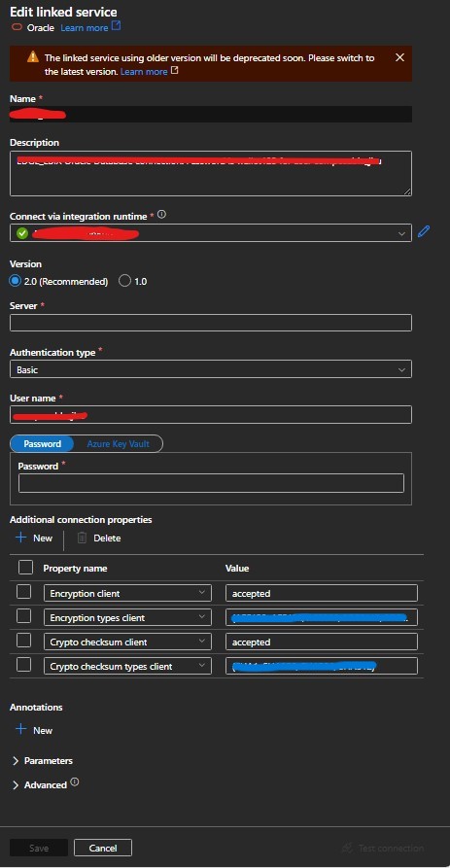Check the Encryption types client row checkbox
Image resolution: width=450 pixels, height=868 pixels.
(23, 616)
